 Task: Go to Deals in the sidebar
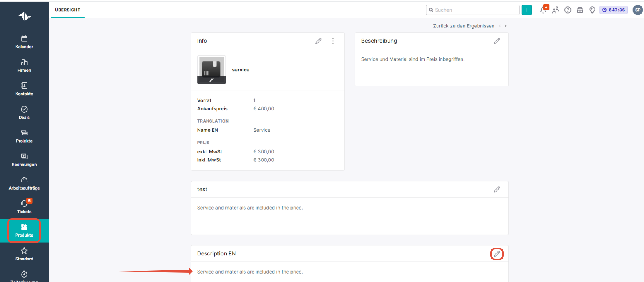point(24,112)
